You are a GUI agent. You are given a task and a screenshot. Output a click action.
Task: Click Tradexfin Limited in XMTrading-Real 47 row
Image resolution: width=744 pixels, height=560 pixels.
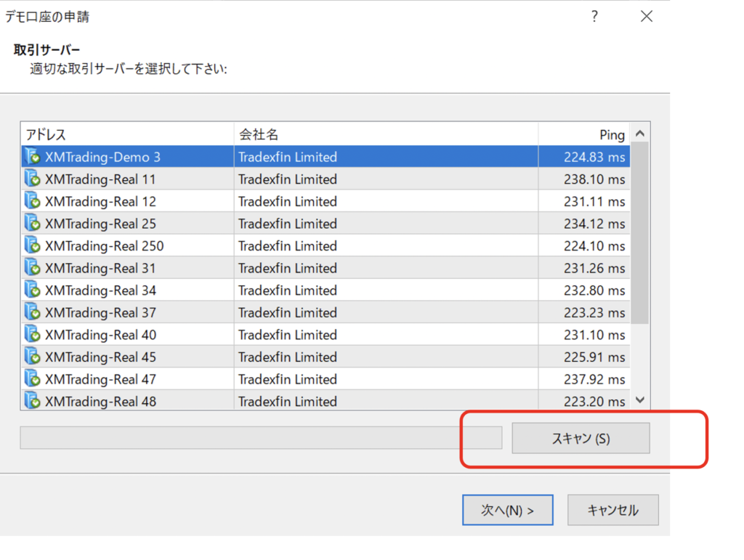288,380
